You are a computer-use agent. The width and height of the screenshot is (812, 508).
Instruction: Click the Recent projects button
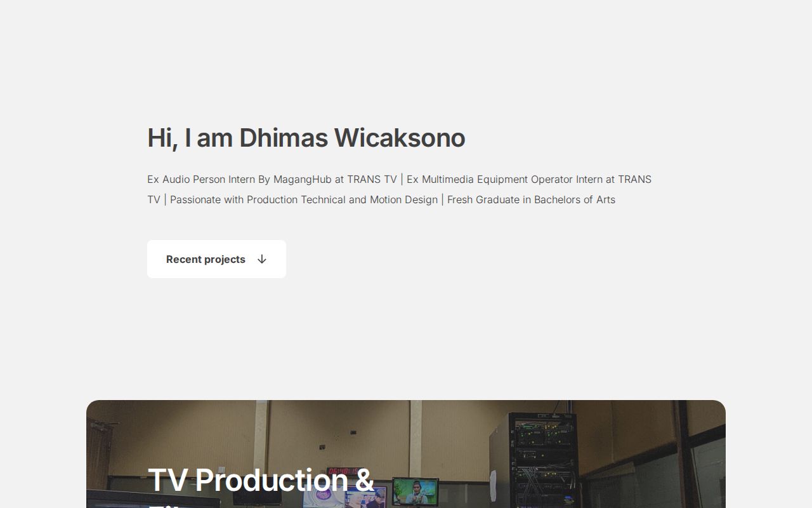216,259
